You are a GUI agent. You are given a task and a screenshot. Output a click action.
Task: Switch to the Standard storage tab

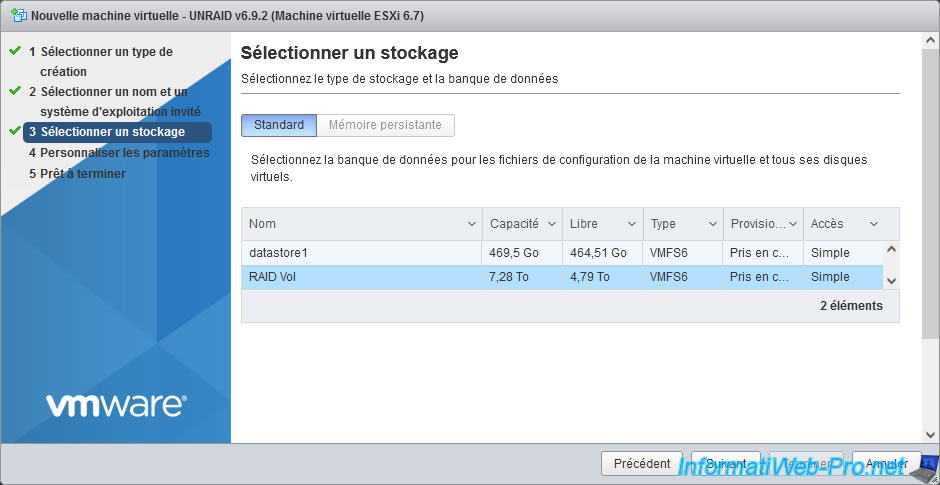pos(279,125)
